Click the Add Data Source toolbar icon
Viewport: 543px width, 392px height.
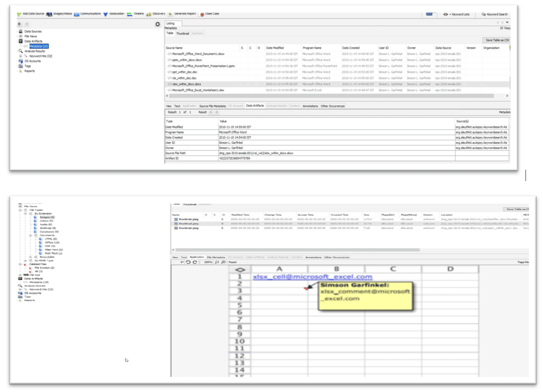point(19,14)
